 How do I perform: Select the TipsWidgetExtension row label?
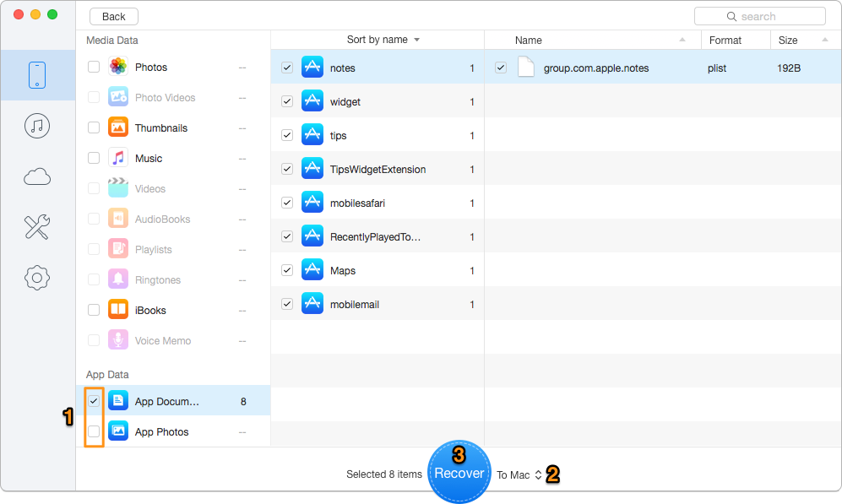pyautogui.click(x=378, y=170)
